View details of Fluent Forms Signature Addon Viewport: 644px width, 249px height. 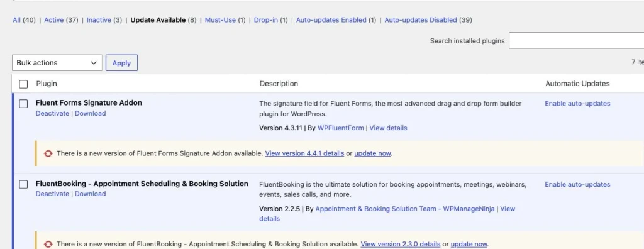(x=388, y=128)
